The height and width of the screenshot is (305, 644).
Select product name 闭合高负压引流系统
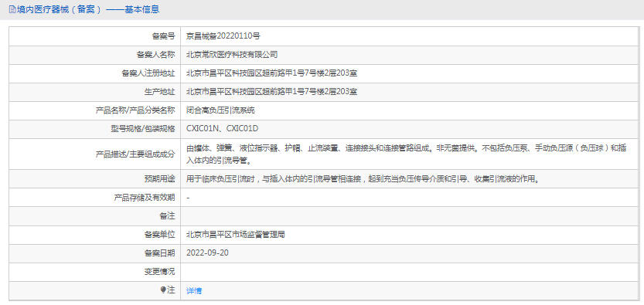[x=220, y=110]
